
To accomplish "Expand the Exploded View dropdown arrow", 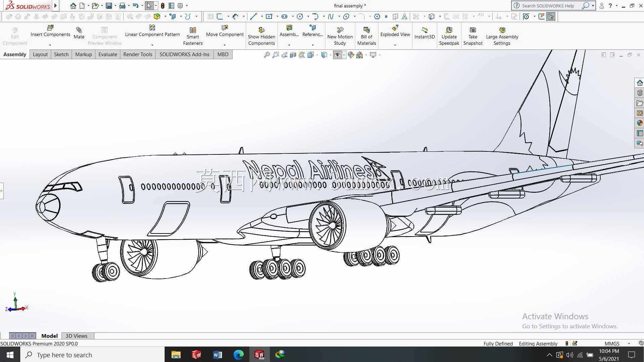I will [395, 45].
